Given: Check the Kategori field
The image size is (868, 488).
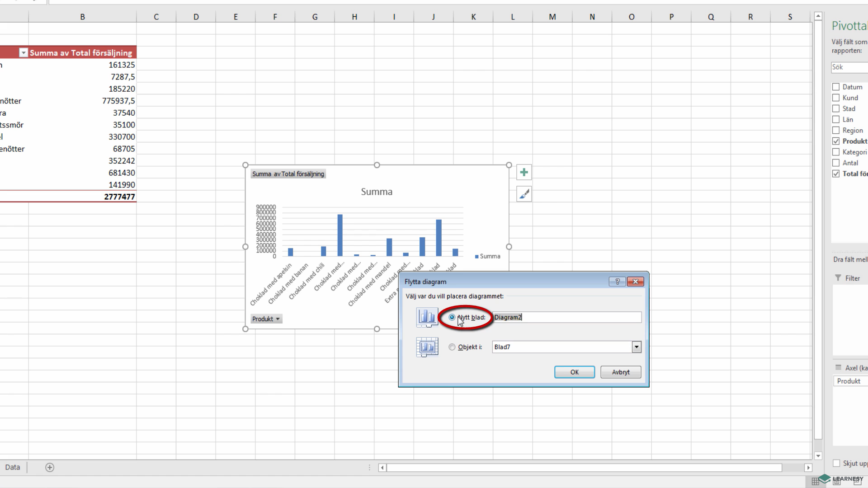Looking at the screenshot, I should (836, 152).
